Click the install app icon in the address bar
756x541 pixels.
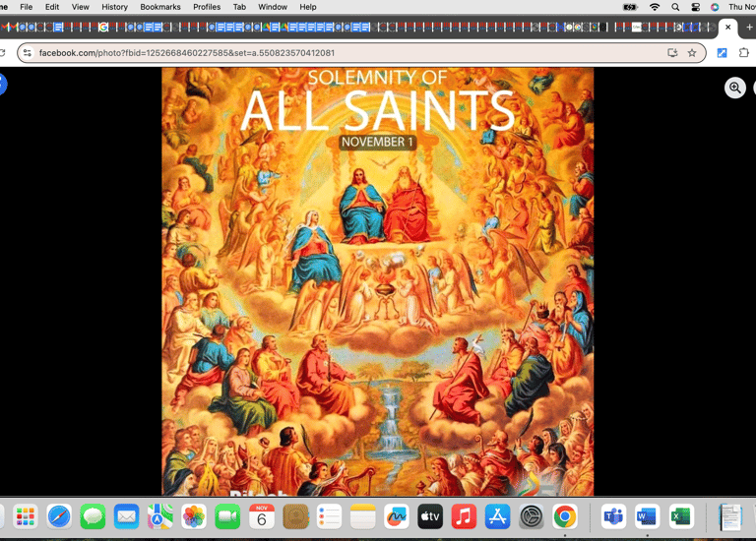pyautogui.click(x=672, y=53)
